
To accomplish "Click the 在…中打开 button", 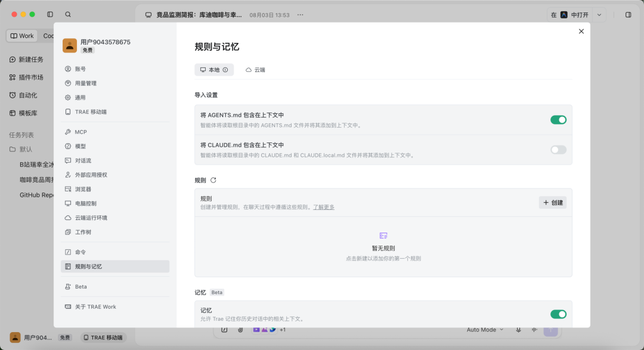I will click(x=569, y=15).
